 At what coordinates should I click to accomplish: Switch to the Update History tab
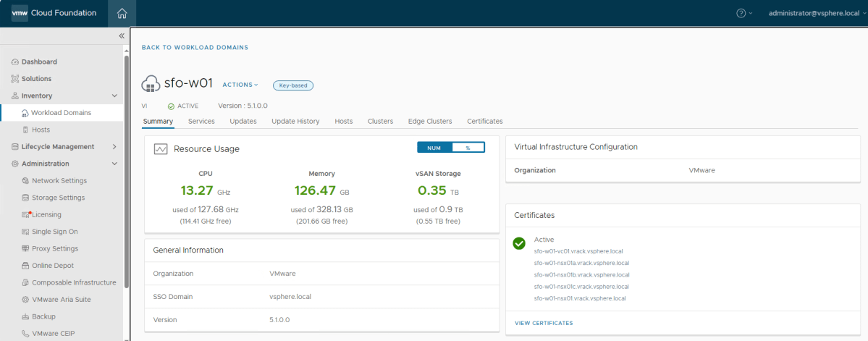pos(295,121)
